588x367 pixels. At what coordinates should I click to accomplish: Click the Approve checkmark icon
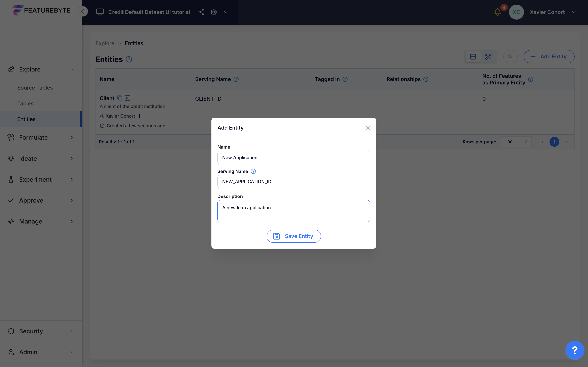pos(11,201)
